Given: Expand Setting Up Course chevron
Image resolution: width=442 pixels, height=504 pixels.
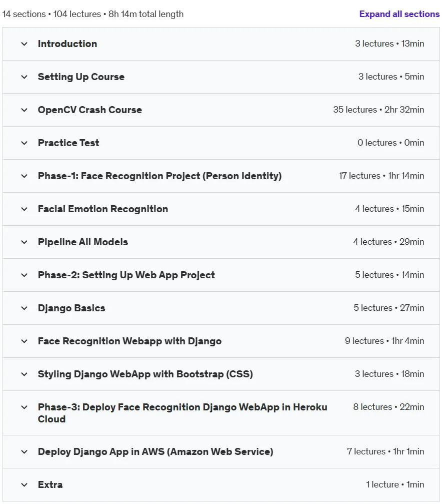Looking at the screenshot, I should 24,77.
